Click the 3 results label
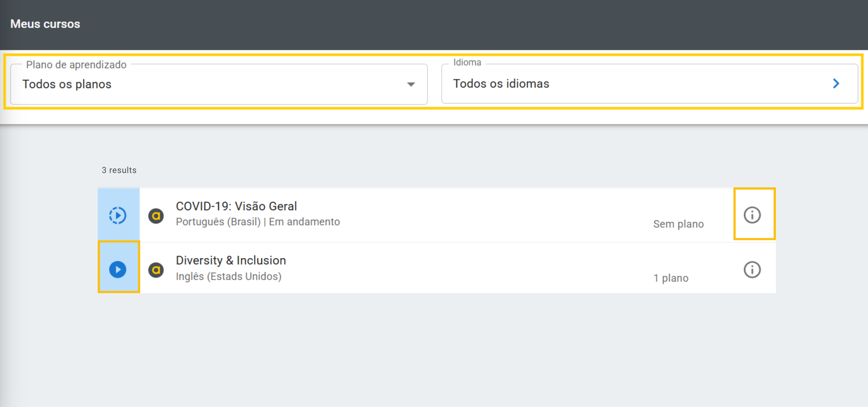 point(118,170)
